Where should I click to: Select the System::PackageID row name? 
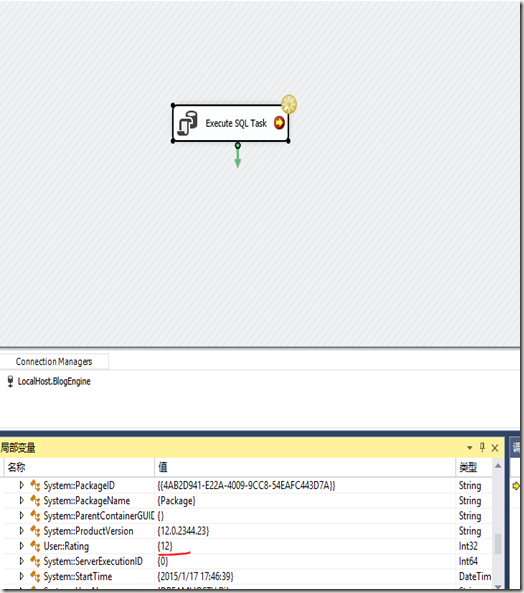79,486
